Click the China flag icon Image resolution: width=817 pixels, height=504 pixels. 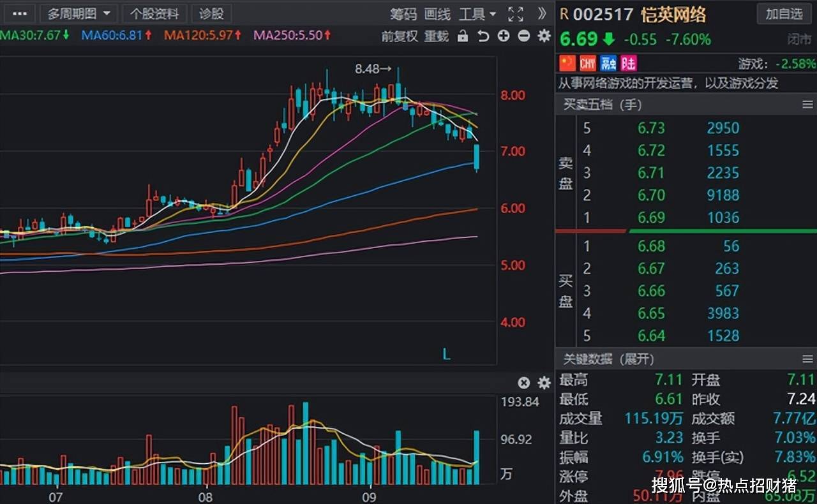click(567, 63)
